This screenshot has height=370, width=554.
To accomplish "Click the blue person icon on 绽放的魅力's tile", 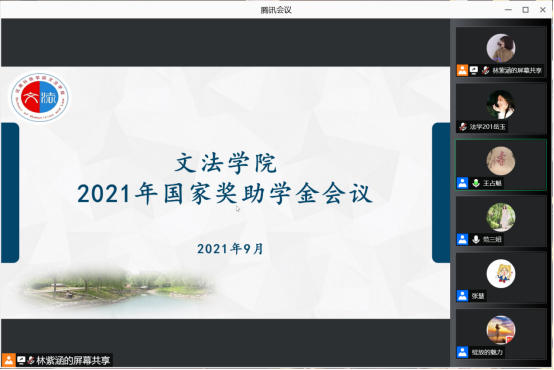I will click(462, 352).
